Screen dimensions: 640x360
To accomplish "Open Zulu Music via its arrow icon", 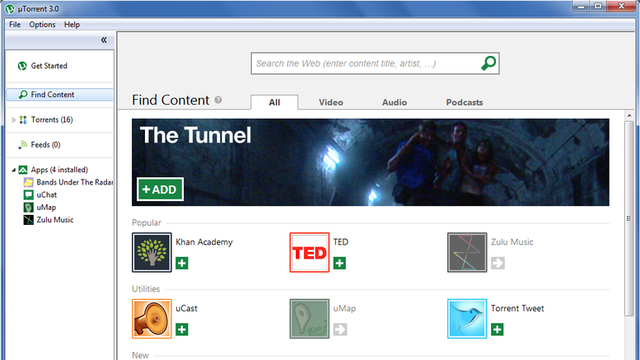I will coord(498,263).
